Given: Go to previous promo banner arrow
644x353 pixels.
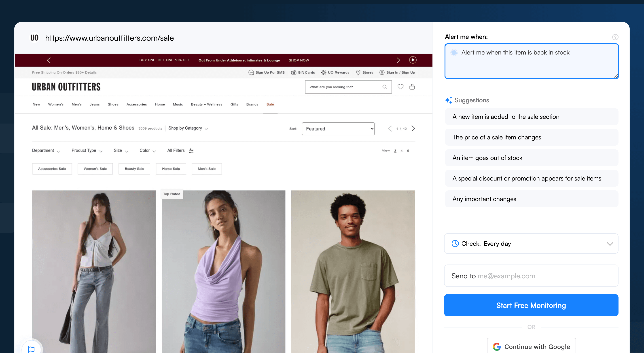Looking at the screenshot, I should coord(49,60).
